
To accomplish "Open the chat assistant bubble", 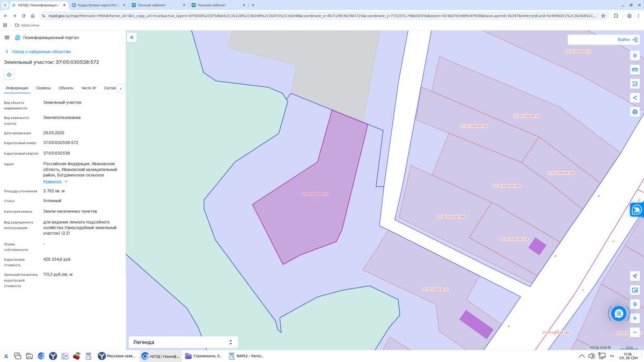I will 619,313.
